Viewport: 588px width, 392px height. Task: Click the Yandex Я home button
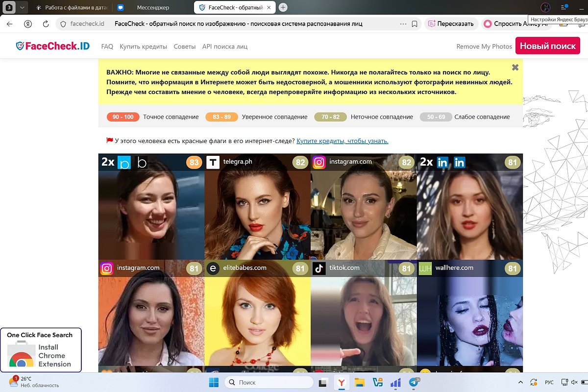pos(28,24)
